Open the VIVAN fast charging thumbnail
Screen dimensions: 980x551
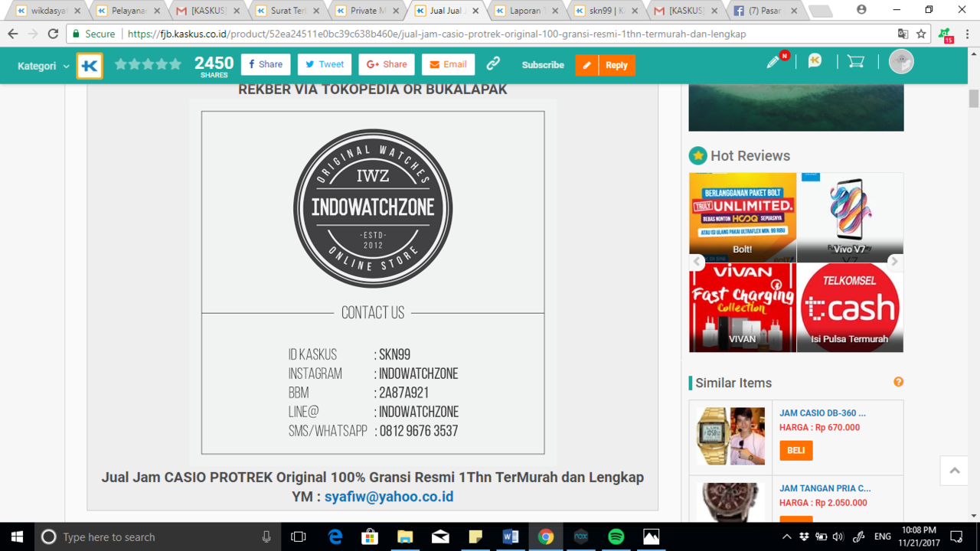coord(743,308)
